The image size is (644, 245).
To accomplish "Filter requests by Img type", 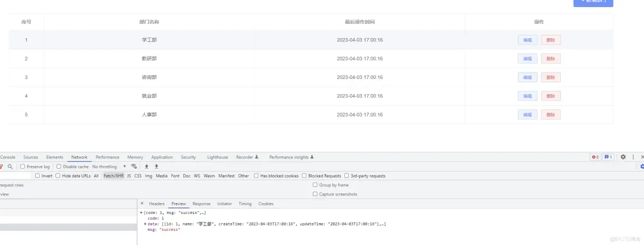I will [x=148, y=175].
